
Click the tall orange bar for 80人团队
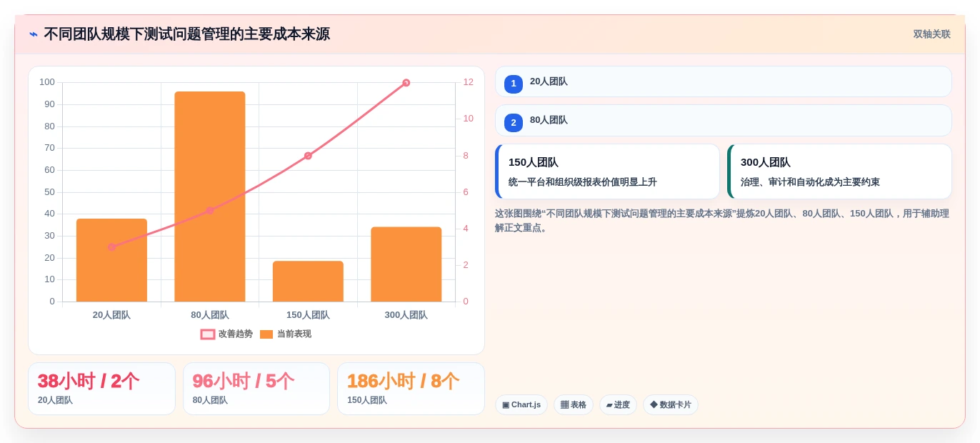tap(210, 196)
